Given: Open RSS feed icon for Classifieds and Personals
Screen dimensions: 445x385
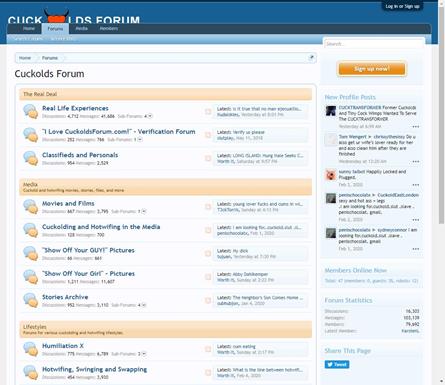Looking at the screenshot, I should click(208, 158).
